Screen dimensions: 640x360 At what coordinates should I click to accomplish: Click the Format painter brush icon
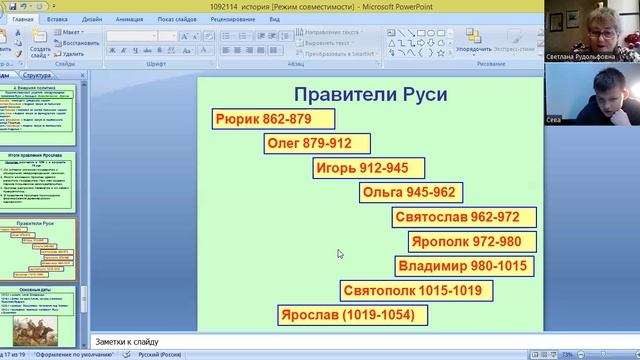pos(18,53)
